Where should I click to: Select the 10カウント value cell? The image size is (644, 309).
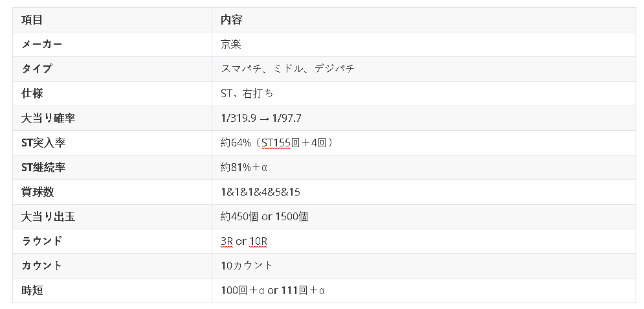(x=247, y=266)
